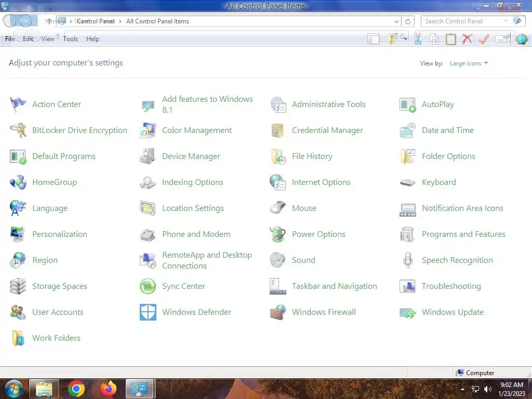532x399 pixels.
Task: Open Administrative Tools icon
Action: (278, 104)
